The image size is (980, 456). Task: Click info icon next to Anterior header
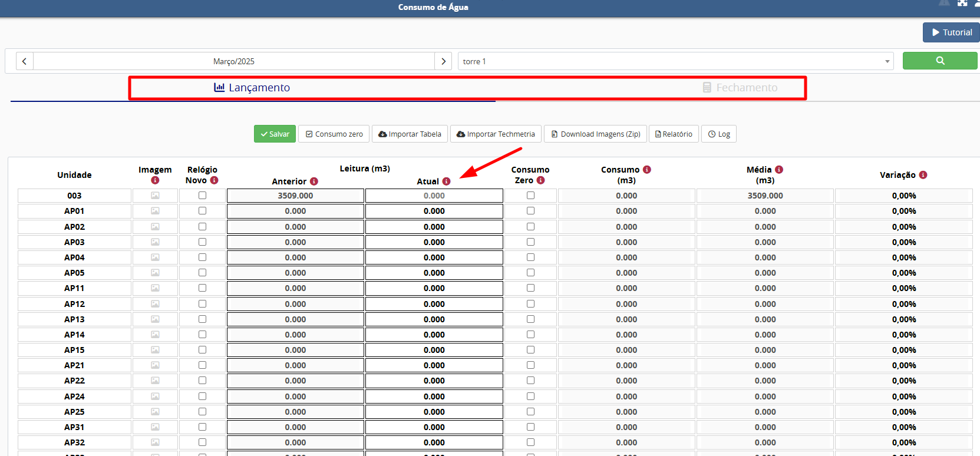pos(314,181)
